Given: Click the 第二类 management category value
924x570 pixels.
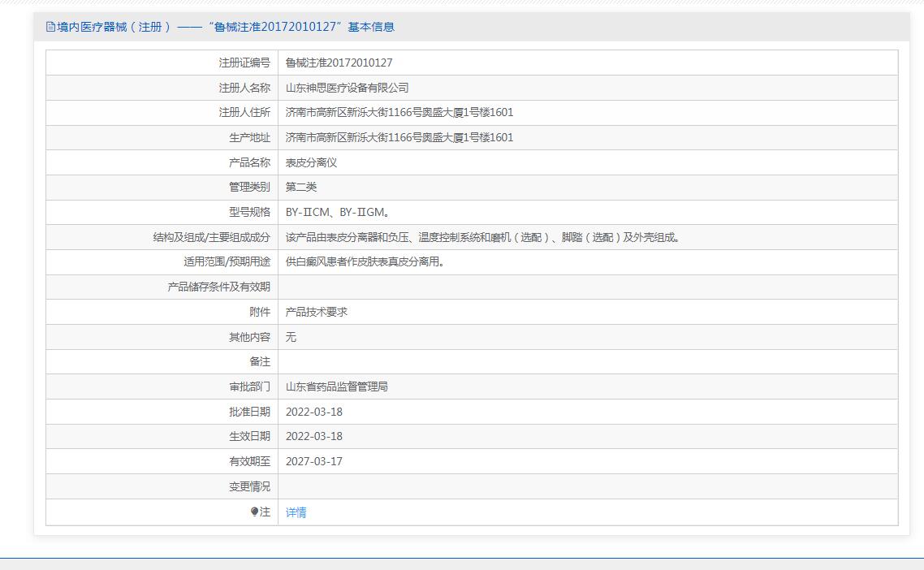Looking at the screenshot, I should 301,187.
